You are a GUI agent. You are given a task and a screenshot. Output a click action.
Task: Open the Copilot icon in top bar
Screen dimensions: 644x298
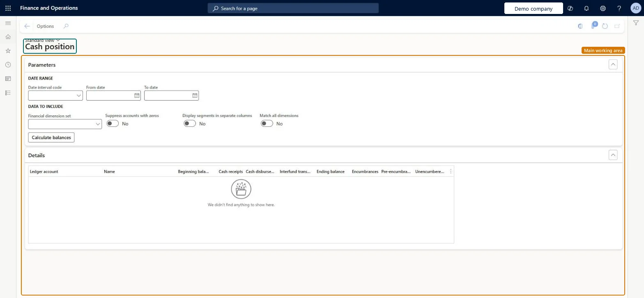570,8
